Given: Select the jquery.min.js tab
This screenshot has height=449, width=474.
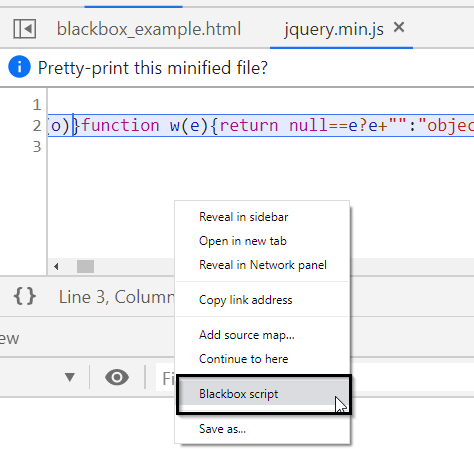Looking at the screenshot, I should (x=334, y=29).
